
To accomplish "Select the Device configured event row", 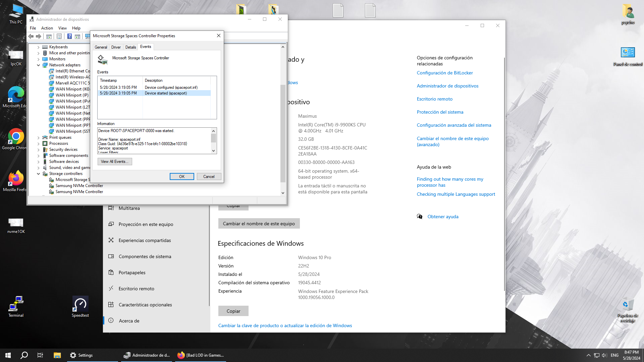I will click(x=154, y=87).
